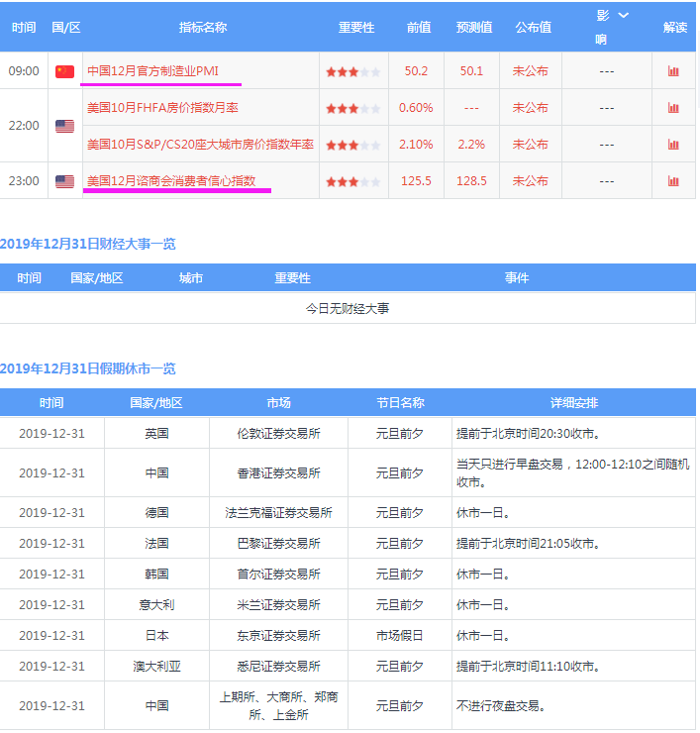The image size is (700, 733).
Task: Open chart icon for 美国12月谘商会消费者信心指数 row
Action: (673, 181)
